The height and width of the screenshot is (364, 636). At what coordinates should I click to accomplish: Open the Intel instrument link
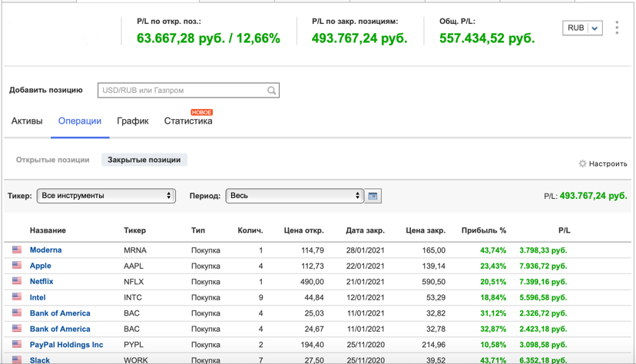[38, 297]
